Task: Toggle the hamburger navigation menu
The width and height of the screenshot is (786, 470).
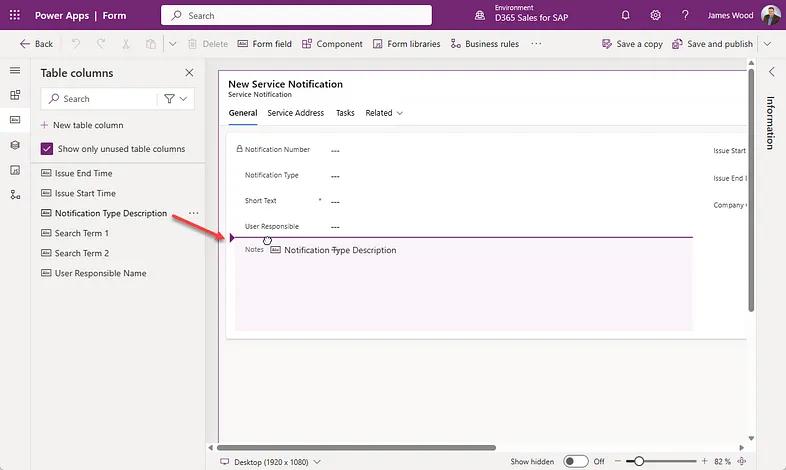Action: [15, 70]
